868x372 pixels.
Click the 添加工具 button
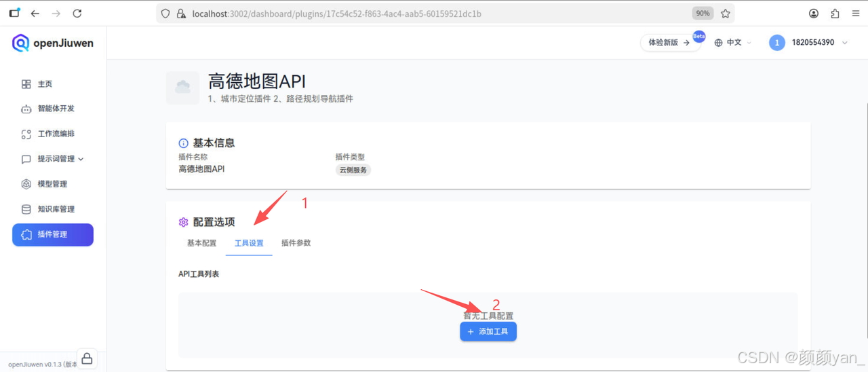click(488, 331)
